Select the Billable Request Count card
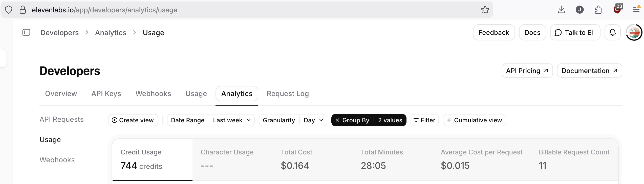Viewport: 644px width, 184px height. [574, 159]
